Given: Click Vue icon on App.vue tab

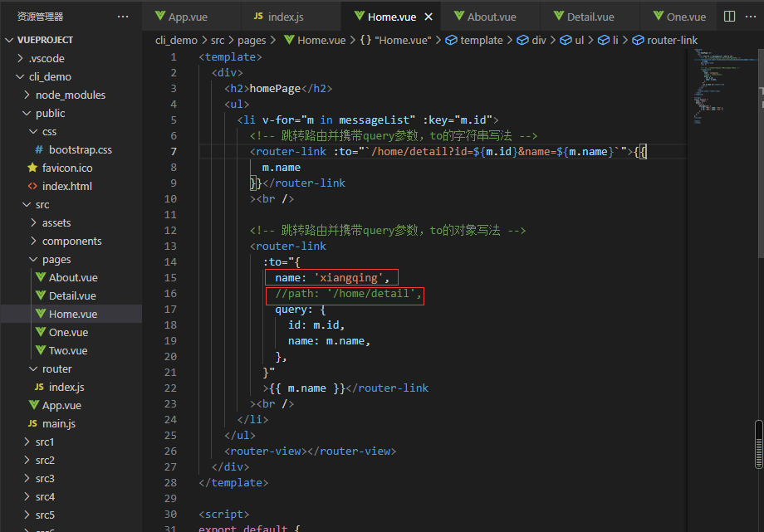Looking at the screenshot, I should pyautogui.click(x=159, y=16).
